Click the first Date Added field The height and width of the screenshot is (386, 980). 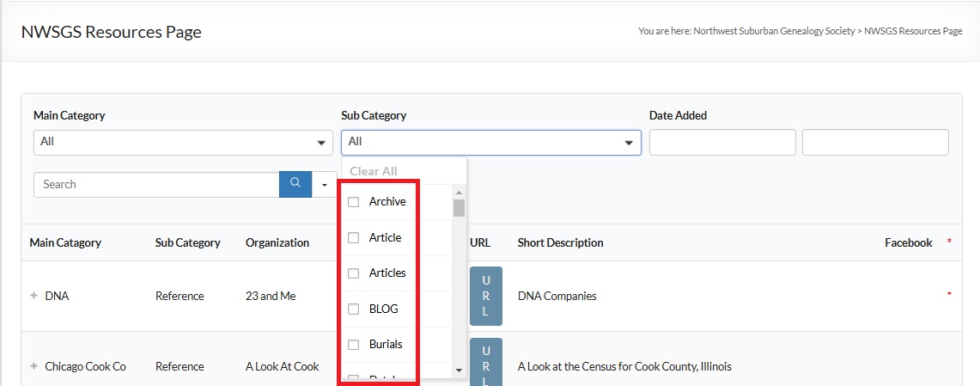pyautogui.click(x=722, y=142)
